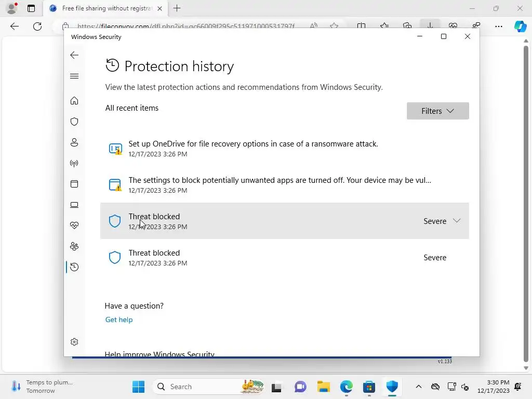Viewport: 532px width, 399px height.
Task: Open Edge browser taskbar icon
Action: tap(346, 387)
